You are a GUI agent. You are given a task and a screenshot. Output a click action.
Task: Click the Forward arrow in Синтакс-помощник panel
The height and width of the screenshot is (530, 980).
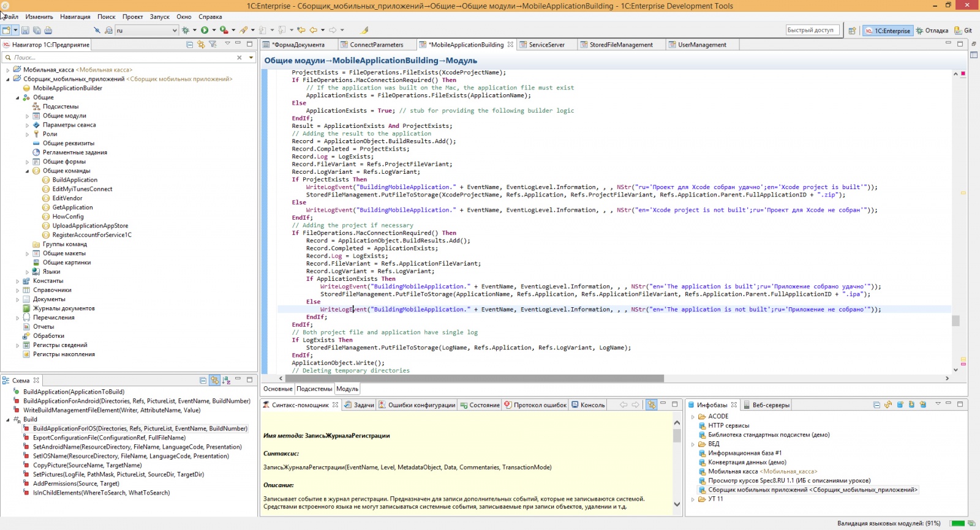[636, 405]
